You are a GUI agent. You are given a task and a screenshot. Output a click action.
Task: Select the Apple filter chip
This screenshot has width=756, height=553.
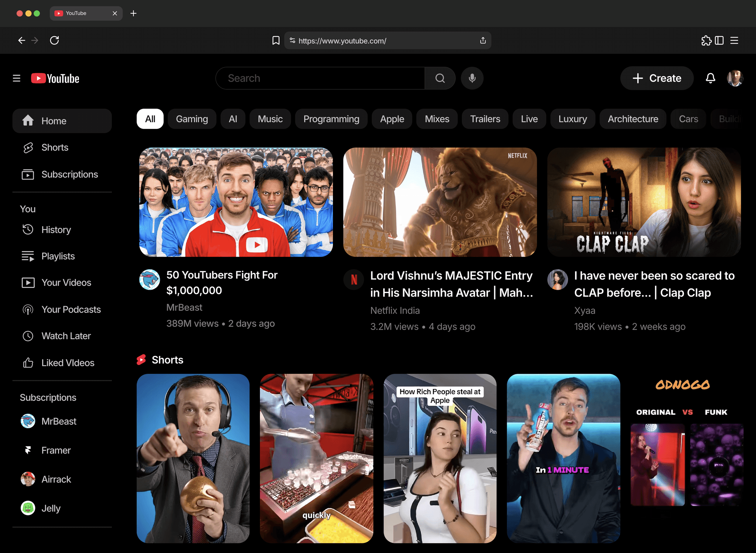tap(392, 119)
